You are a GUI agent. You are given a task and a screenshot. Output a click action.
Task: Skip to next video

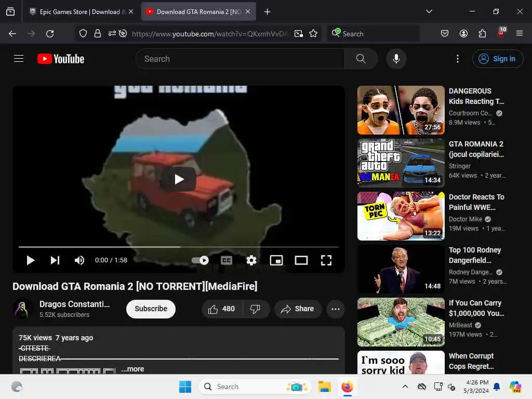point(55,260)
